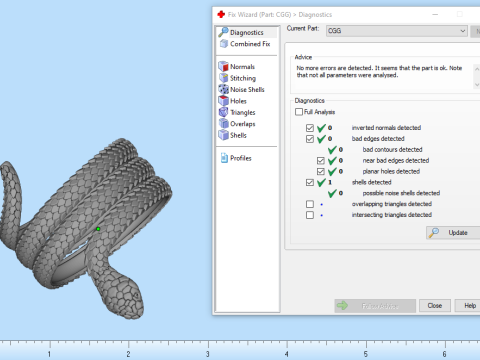Image resolution: width=480 pixels, height=360 pixels.
Task: Uncheck bad edges detected checkbox
Action: click(310, 139)
